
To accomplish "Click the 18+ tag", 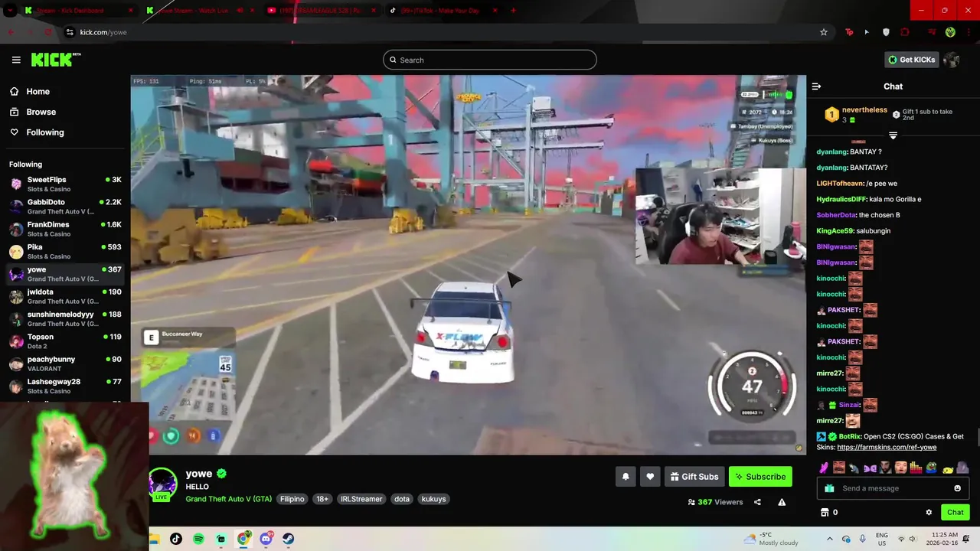I will coord(322,499).
